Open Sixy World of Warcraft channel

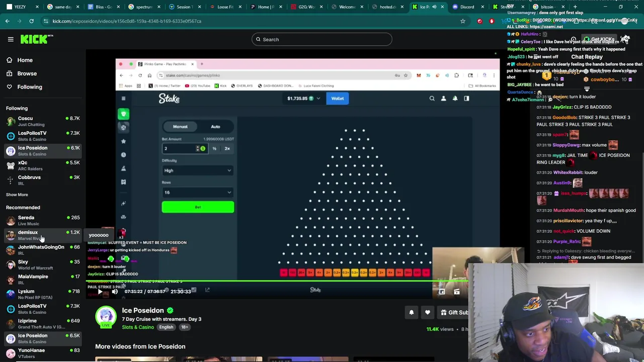pyautogui.click(x=43, y=264)
